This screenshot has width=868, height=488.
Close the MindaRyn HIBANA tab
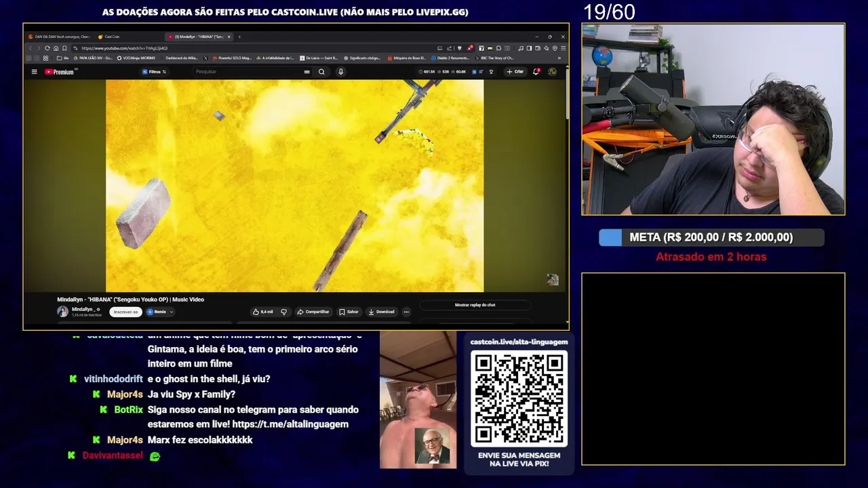[229, 37]
